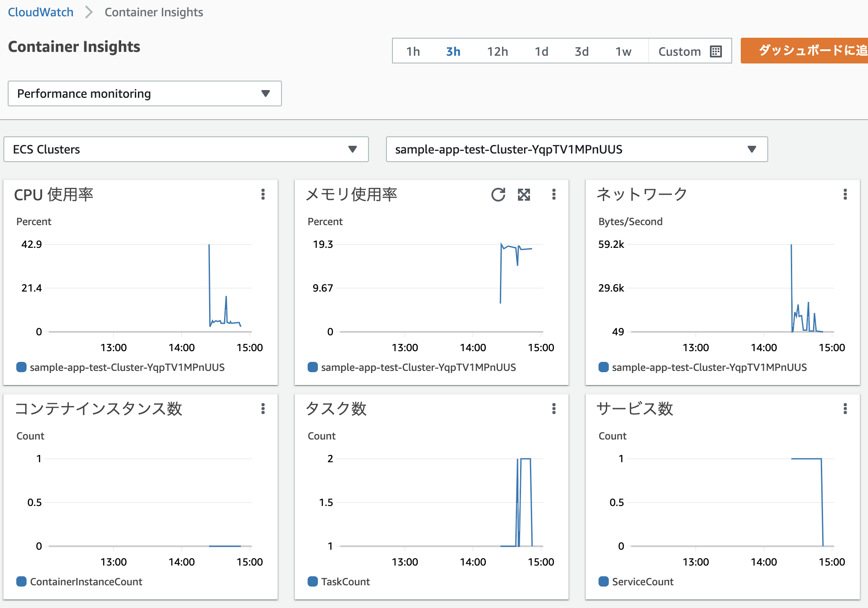Switch to the 1w time range
Screen dimensions: 868x608
[623, 51]
